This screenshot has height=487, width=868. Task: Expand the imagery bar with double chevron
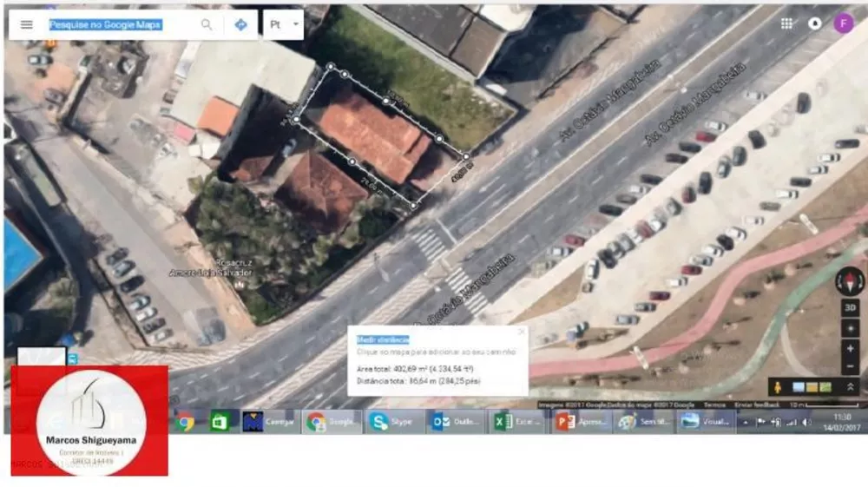pyautogui.click(x=851, y=387)
